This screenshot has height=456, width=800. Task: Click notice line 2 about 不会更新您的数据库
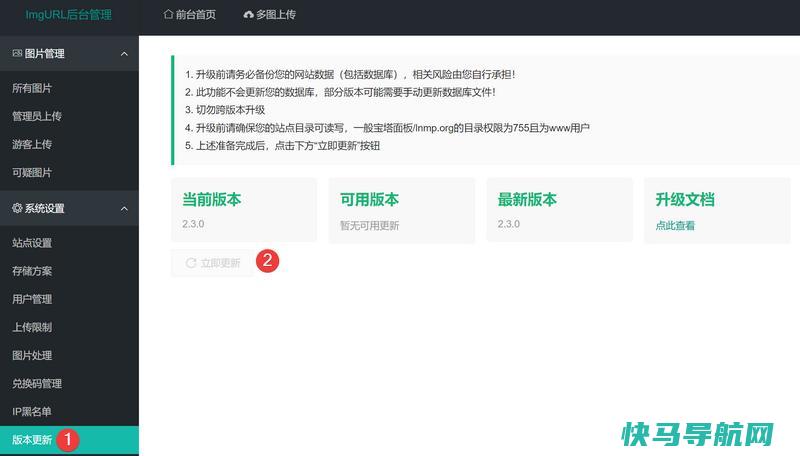[x=340, y=92]
